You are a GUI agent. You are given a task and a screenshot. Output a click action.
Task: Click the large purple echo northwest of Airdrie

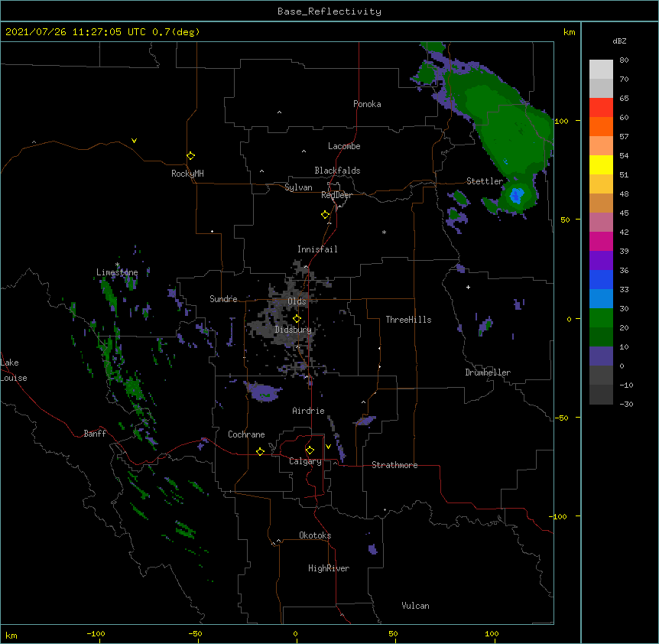pyautogui.click(x=263, y=392)
